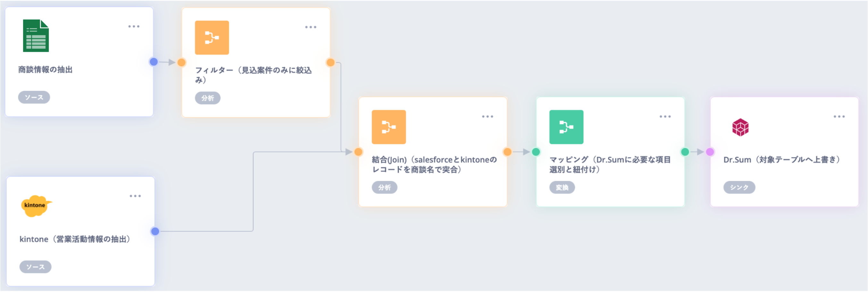868x292 pixels.
Task: Click the red Dr.Sum cube icon
Action: [x=741, y=127]
